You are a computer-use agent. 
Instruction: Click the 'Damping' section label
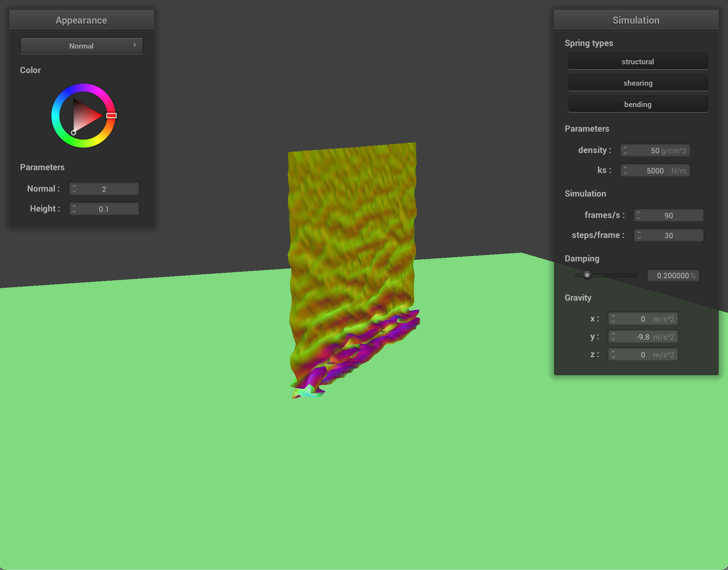point(582,258)
